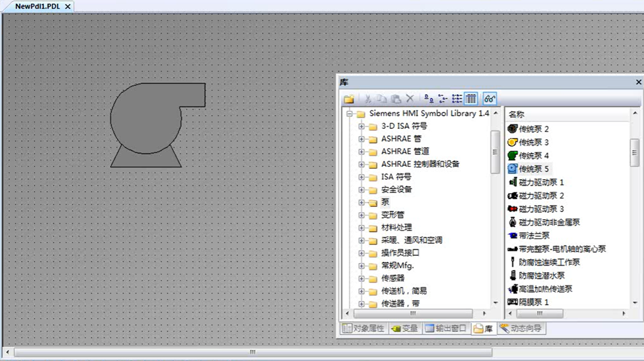Screen dimensions: 644x361
Task: Select the details view icon
Action: click(x=471, y=99)
